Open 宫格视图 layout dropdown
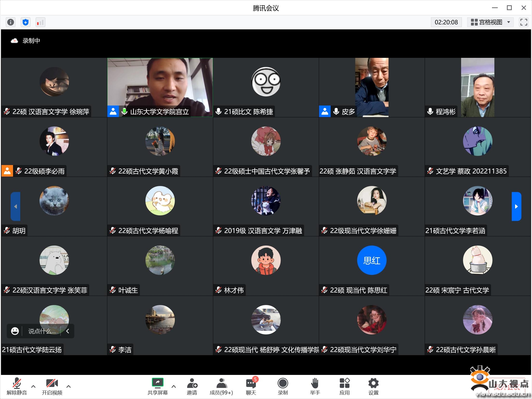 click(490, 22)
